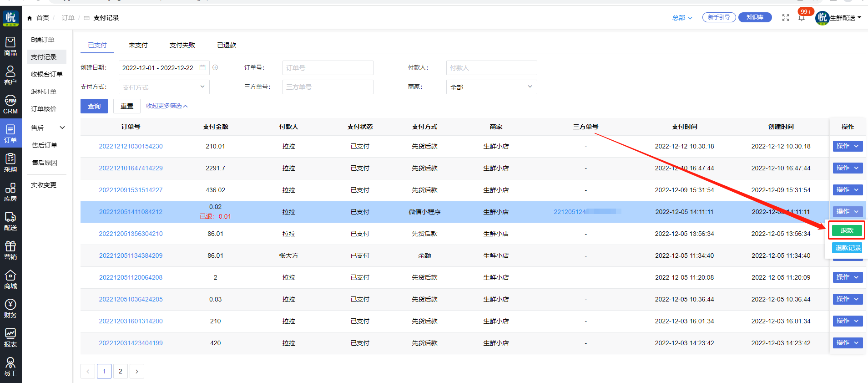
Task: Click the plus icon beside the date range
Action: [x=215, y=67]
